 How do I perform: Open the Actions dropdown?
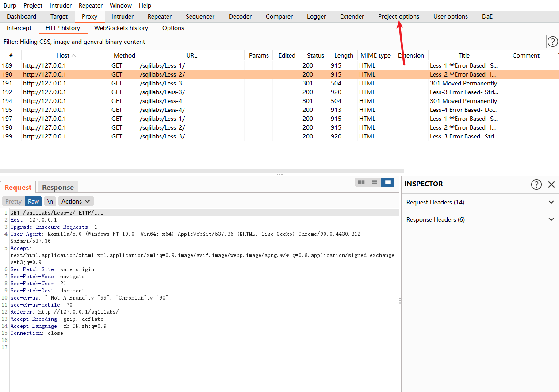76,201
